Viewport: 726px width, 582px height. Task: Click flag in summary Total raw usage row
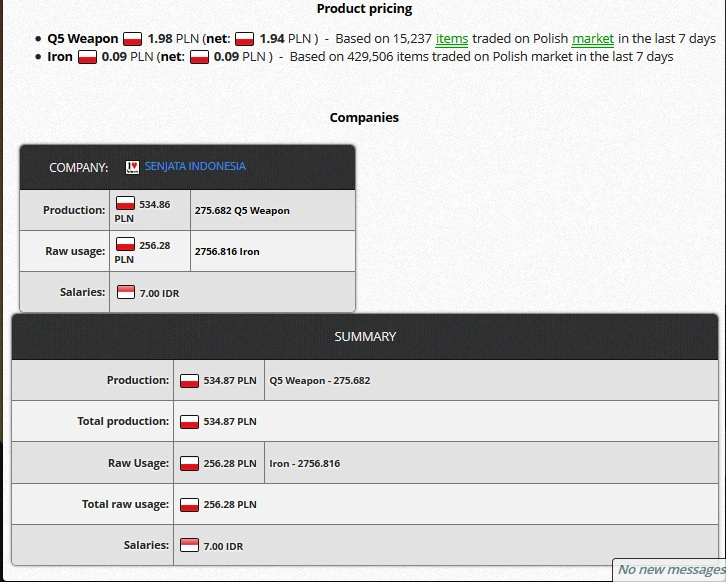pyautogui.click(x=189, y=505)
